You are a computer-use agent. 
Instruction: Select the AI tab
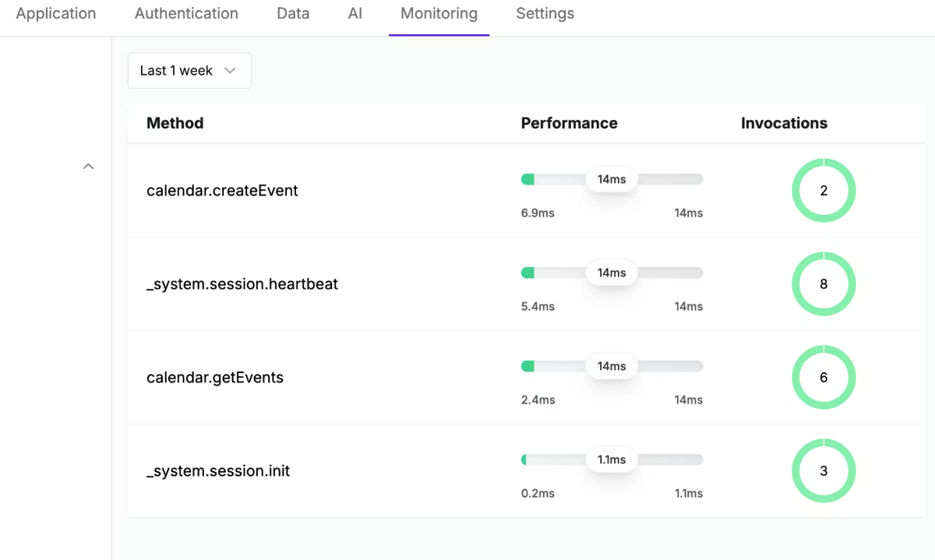tap(355, 14)
